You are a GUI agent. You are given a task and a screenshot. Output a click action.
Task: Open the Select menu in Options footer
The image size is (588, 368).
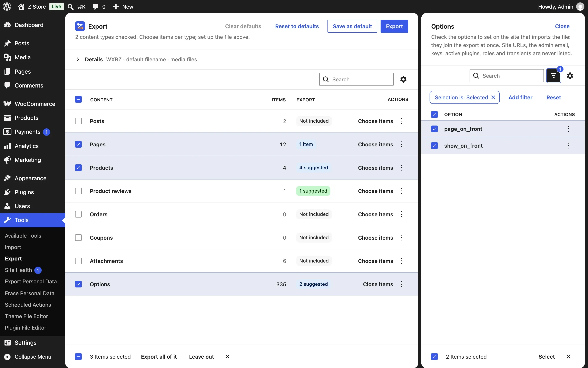[547, 357]
